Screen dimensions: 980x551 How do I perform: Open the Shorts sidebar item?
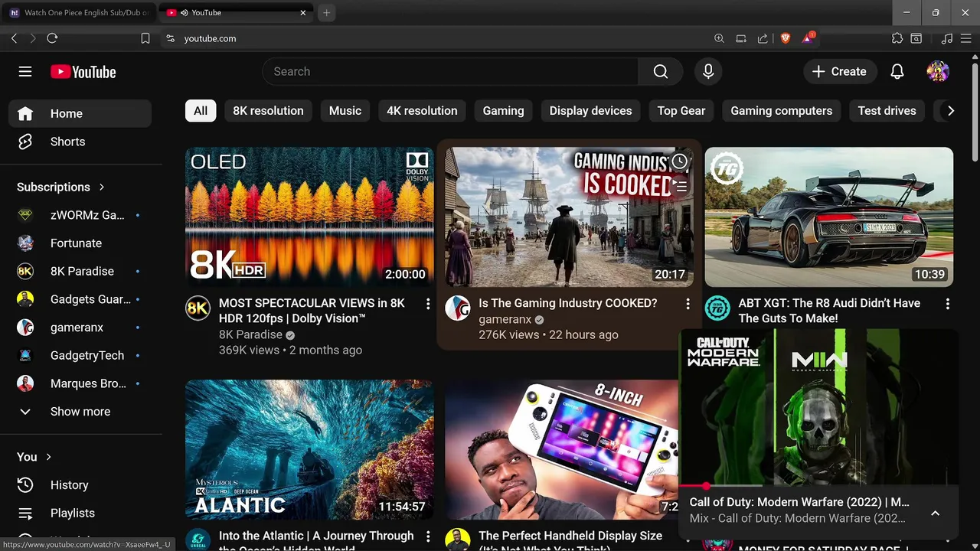pos(80,142)
